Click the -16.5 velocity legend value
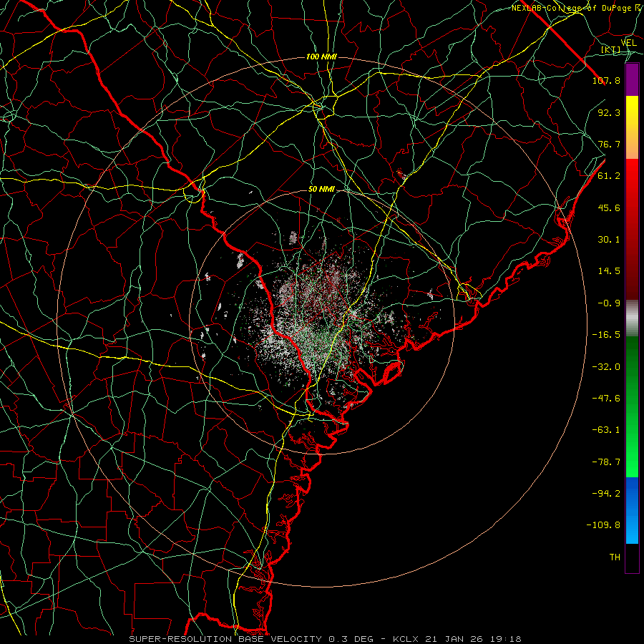Image resolution: width=644 pixels, height=644 pixels. tap(606, 335)
